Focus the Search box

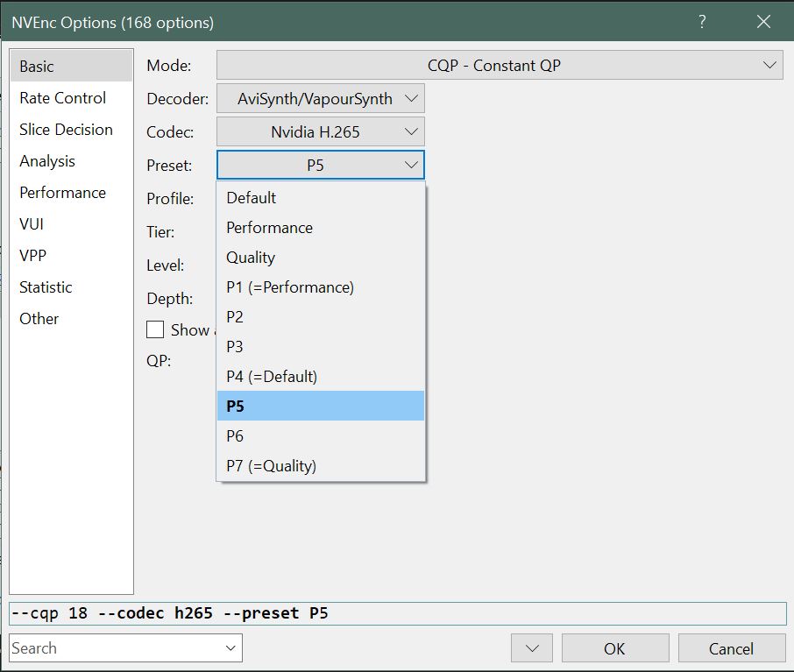pyautogui.click(x=116, y=647)
